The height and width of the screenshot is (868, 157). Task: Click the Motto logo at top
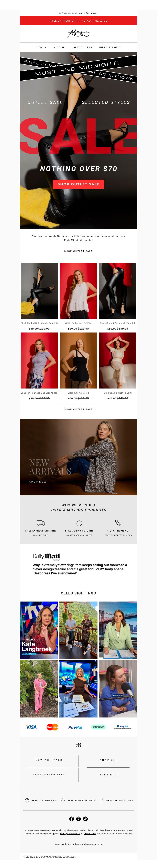click(79, 34)
